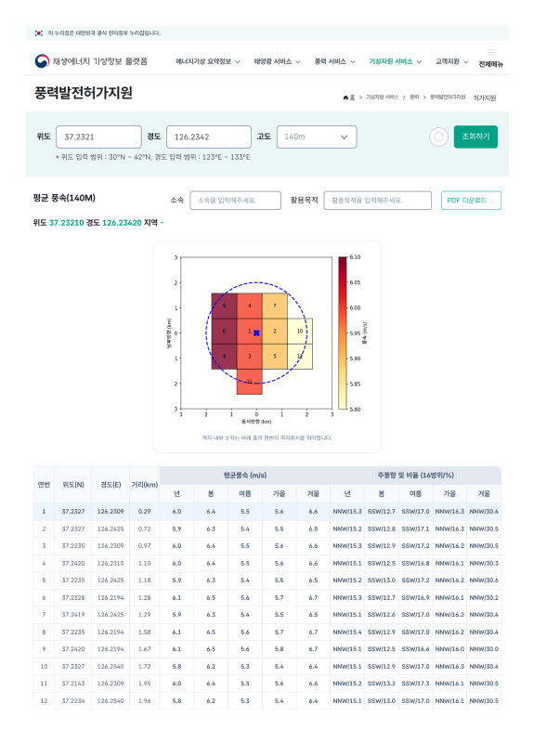Viewport: 534px width, 756px height.
Task: Click grid cell 9 on wind map
Action: 224,306
